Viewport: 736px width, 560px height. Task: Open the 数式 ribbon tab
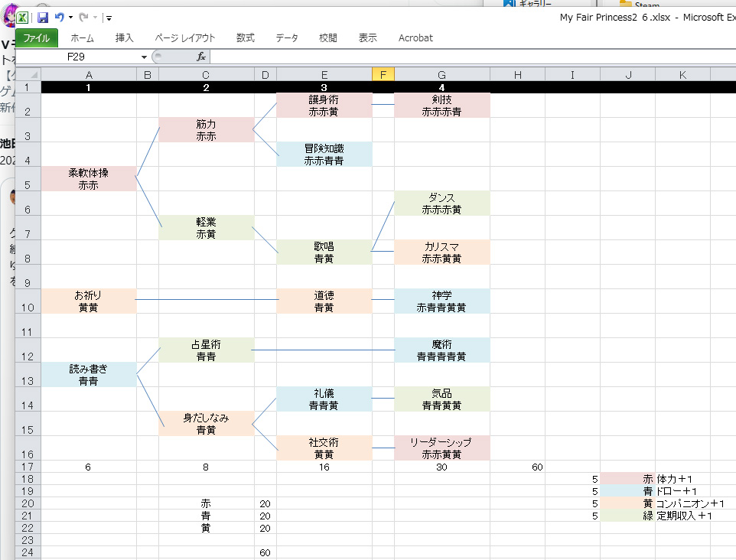tap(245, 38)
